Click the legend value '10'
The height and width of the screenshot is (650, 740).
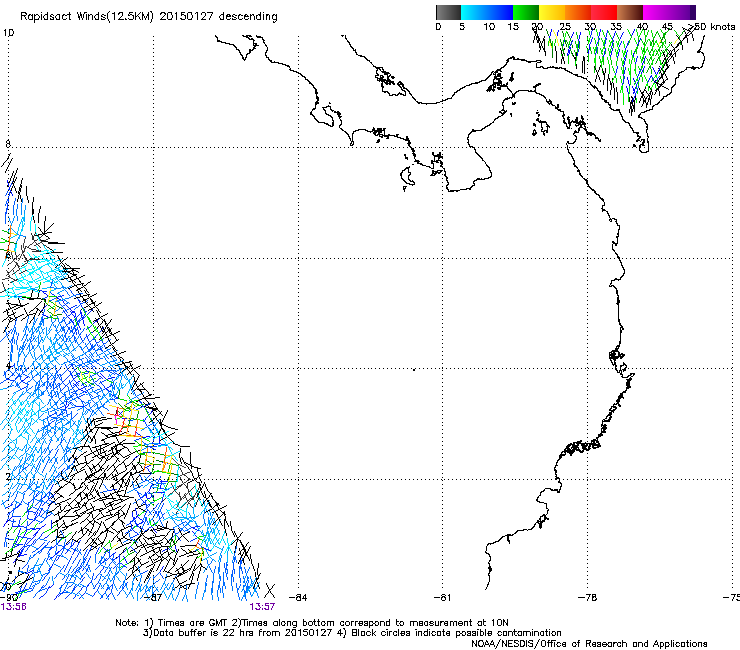click(489, 27)
